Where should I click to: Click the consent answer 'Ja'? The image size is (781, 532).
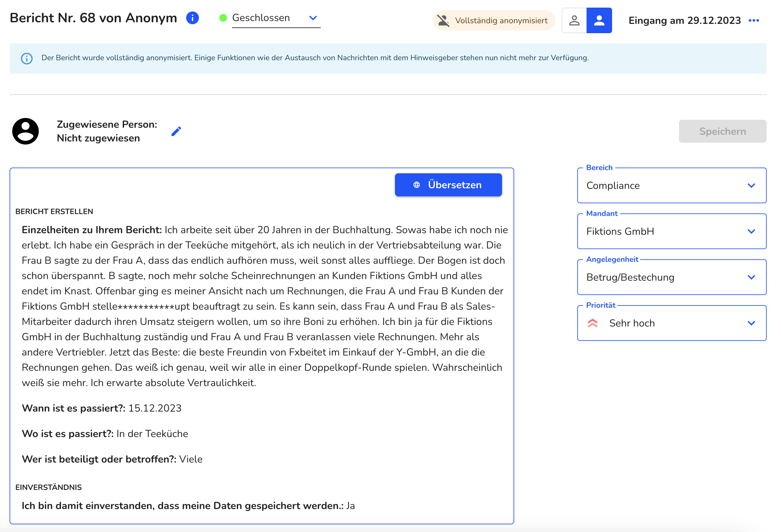pos(351,506)
